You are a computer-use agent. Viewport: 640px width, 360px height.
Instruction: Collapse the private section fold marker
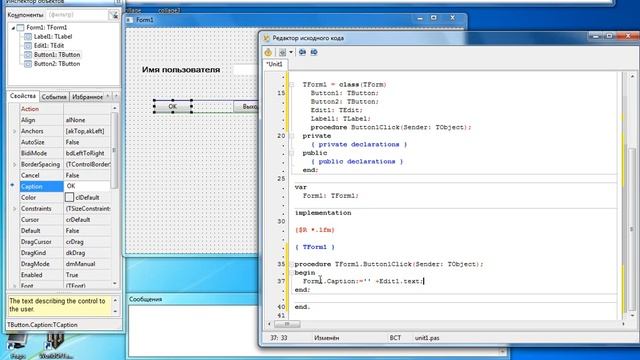(x=291, y=136)
